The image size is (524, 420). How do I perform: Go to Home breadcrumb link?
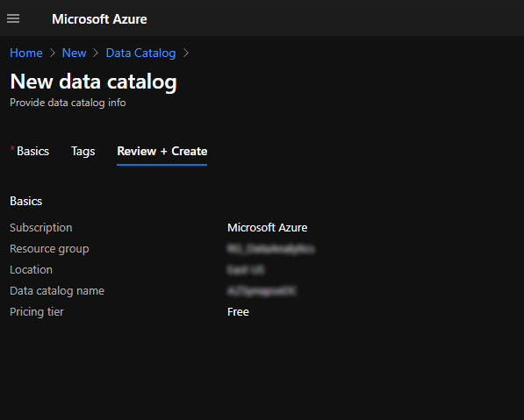click(26, 53)
